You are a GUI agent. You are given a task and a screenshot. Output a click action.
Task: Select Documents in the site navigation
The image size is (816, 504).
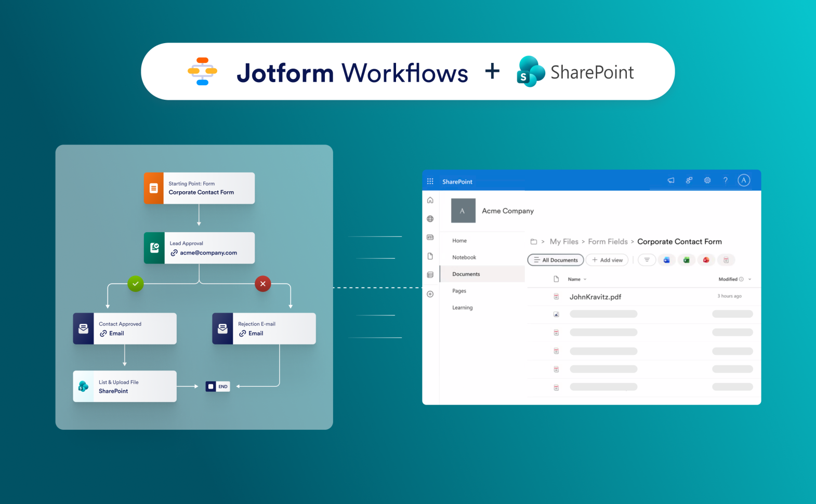482,274
